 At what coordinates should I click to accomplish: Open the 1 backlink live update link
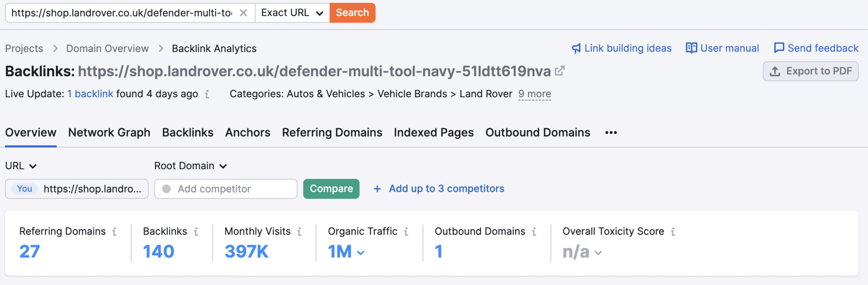[x=90, y=94]
